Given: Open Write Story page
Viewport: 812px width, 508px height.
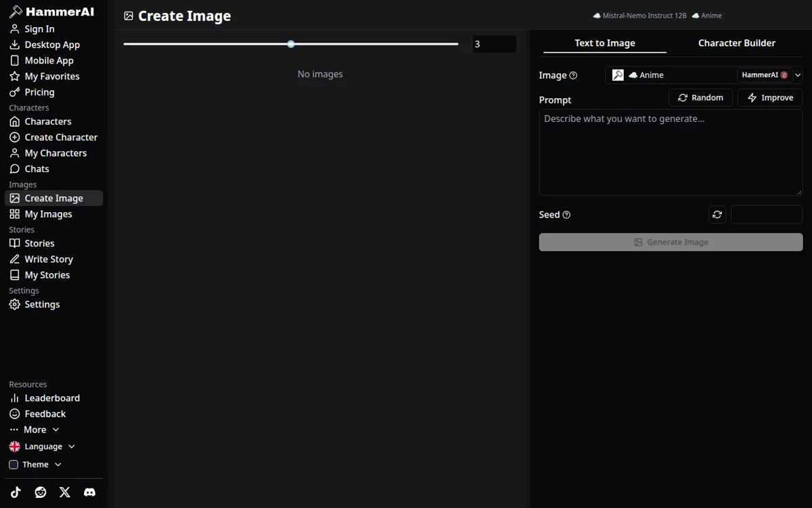Looking at the screenshot, I should pos(53,259).
